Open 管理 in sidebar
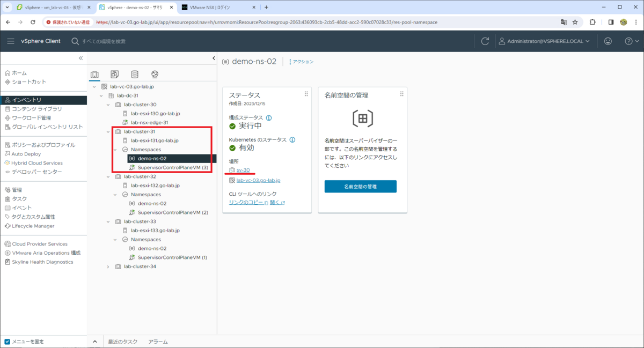This screenshot has height=348, width=644. click(17, 190)
